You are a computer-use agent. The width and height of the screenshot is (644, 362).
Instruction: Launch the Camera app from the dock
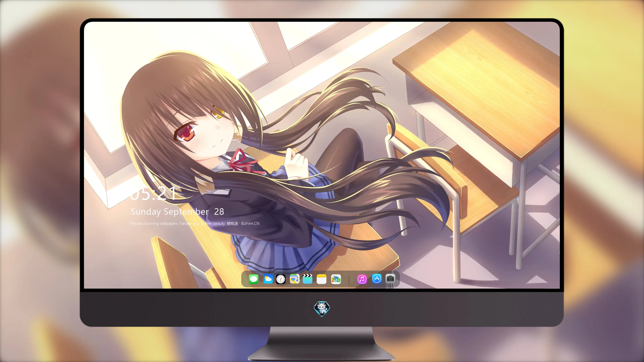coord(390,279)
